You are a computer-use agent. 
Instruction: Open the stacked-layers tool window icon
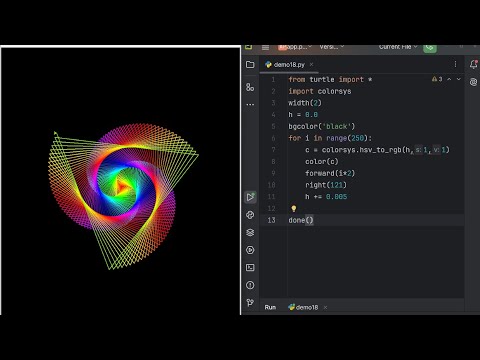point(250,232)
